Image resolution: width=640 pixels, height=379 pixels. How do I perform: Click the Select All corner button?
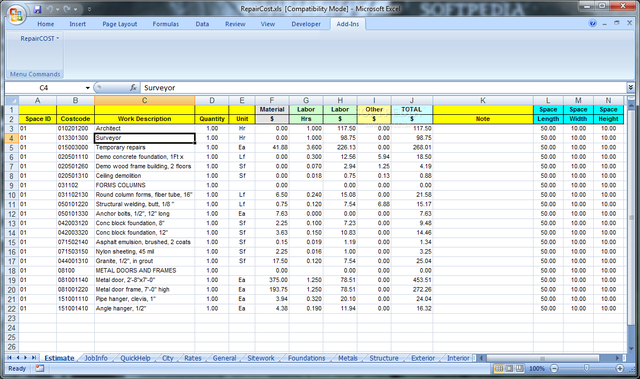12,100
